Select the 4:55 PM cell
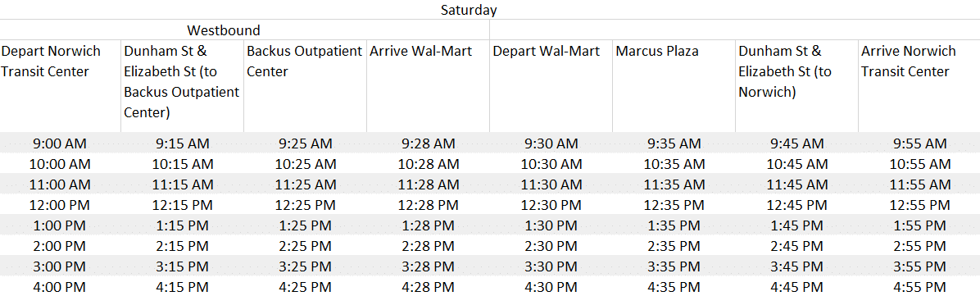This screenshot has width=980, height=296. coord(919,287)
